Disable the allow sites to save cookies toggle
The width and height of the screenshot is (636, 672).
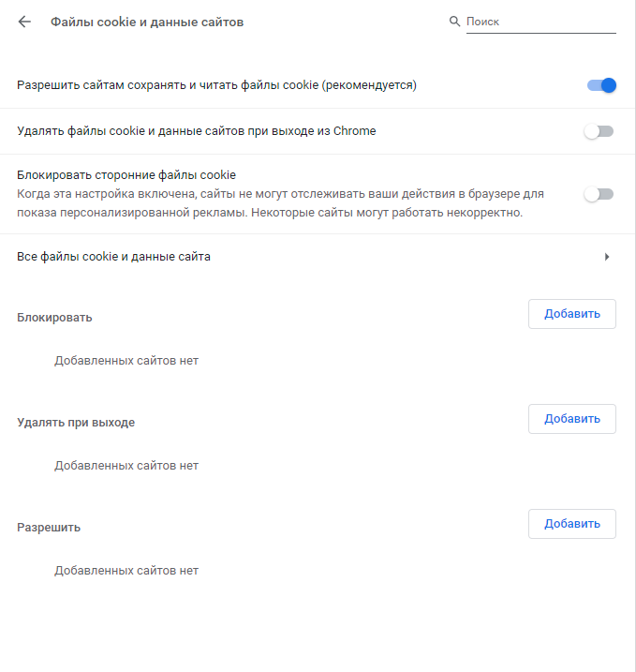coord(601,85)
